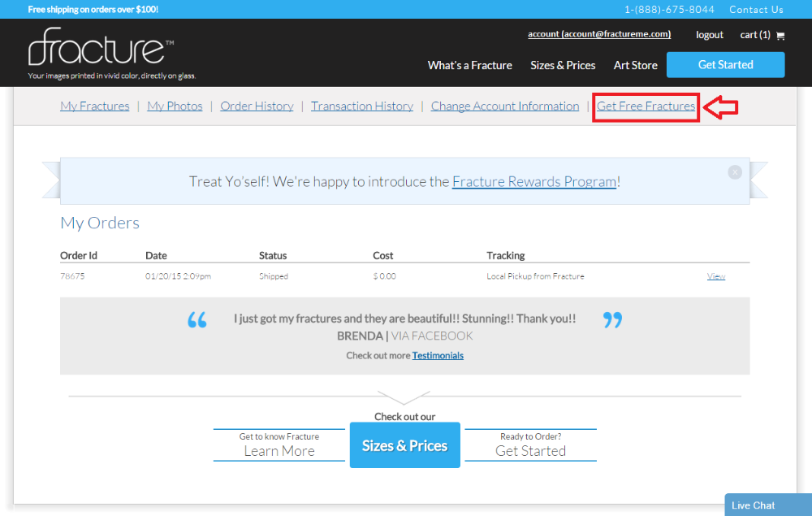The height and width of the screenshot is (516, 812).
Task: Click Local Pickup from Fracture text
Action: [x=535, y=276]
